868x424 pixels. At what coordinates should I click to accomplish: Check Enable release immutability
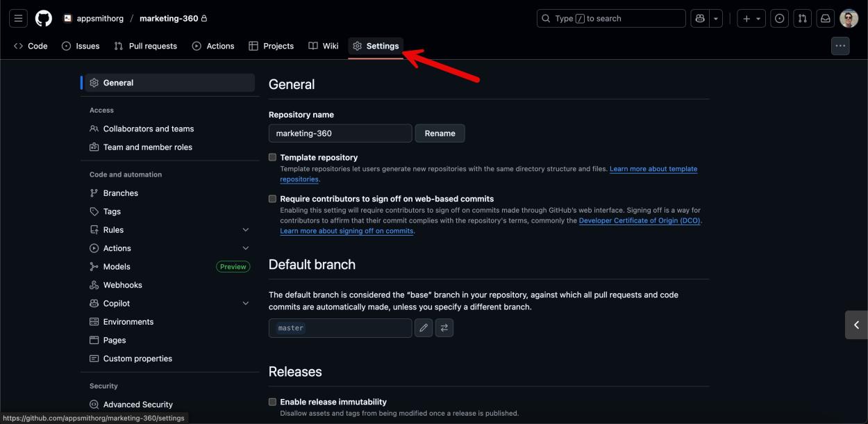coord(272,401)
